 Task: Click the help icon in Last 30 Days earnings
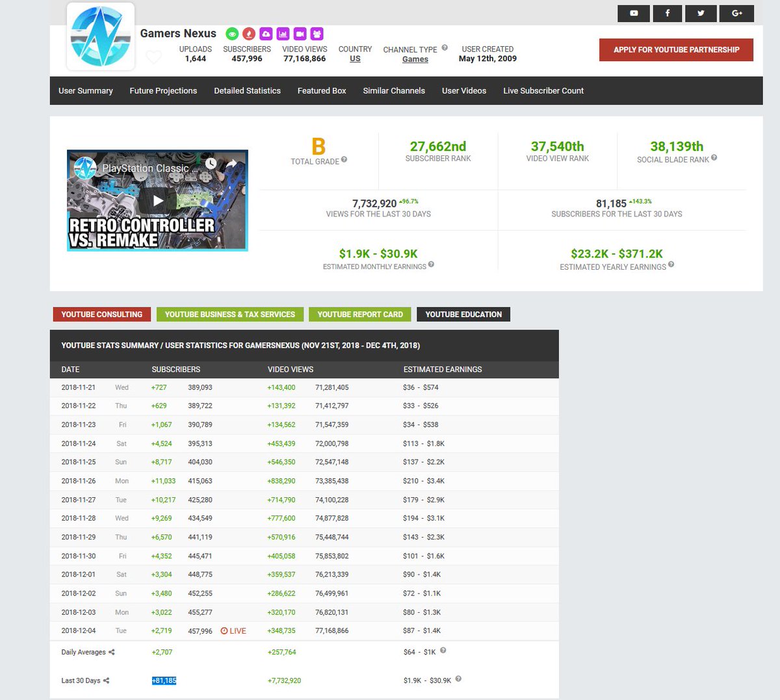tap(458, 679)
